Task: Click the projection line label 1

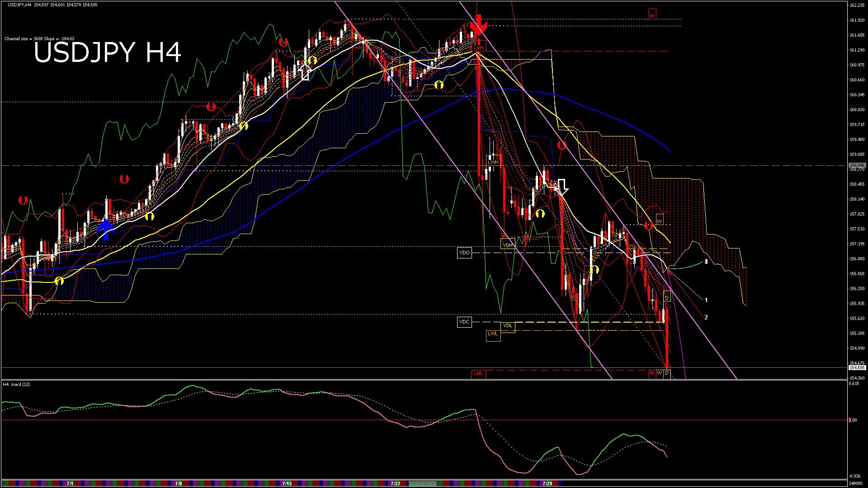Action: click(x=706, y=300)
